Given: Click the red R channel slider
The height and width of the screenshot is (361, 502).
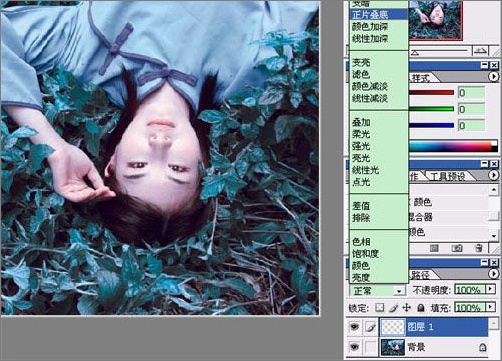Looking at the screenshot, I should tap(431, 92).
